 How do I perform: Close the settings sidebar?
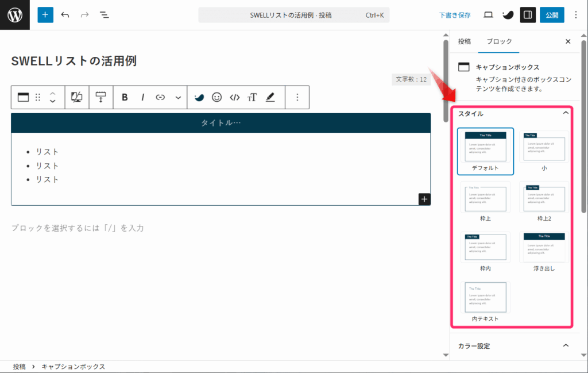[568, 41]
